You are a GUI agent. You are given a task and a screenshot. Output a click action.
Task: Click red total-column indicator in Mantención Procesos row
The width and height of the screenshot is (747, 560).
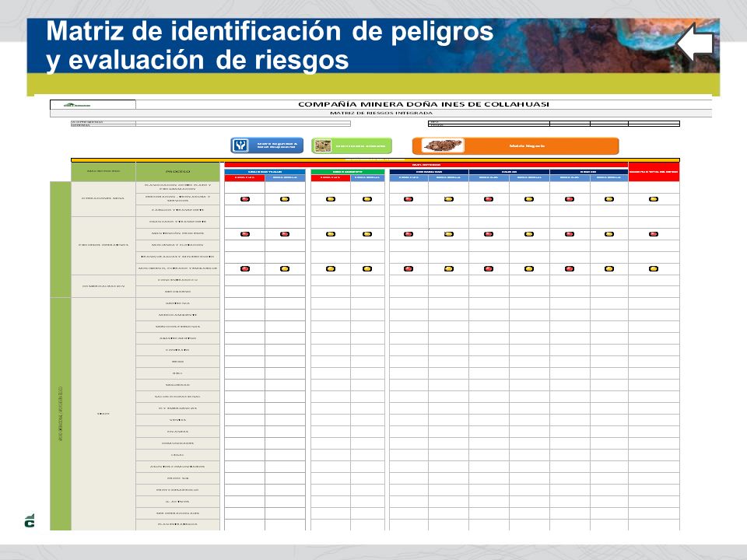(654, 234)
